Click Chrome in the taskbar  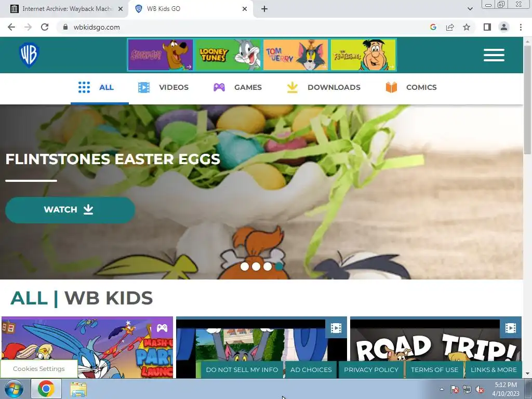tap(46, 389)
